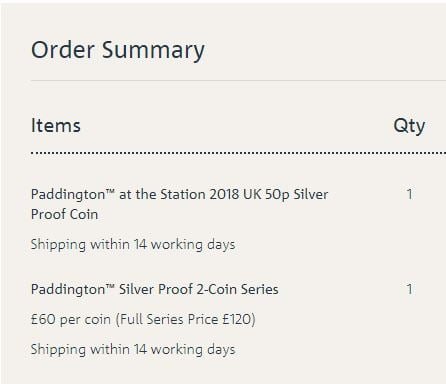Select the Items column header
Image resolution: width=446 pixels, height=384 pixels.
[56, 126]
